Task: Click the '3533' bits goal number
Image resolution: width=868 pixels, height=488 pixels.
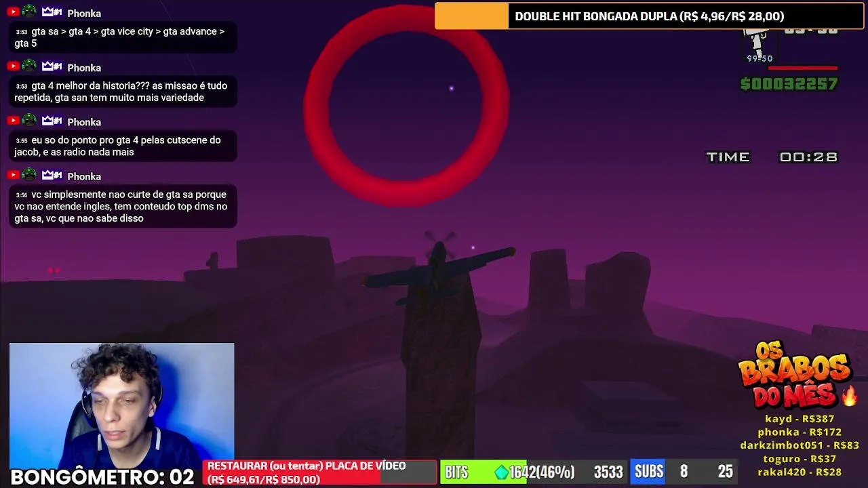Action: [608, 472]
